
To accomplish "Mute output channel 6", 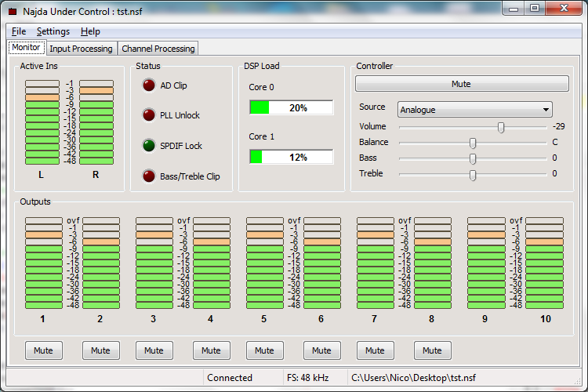I will [322, 350].
